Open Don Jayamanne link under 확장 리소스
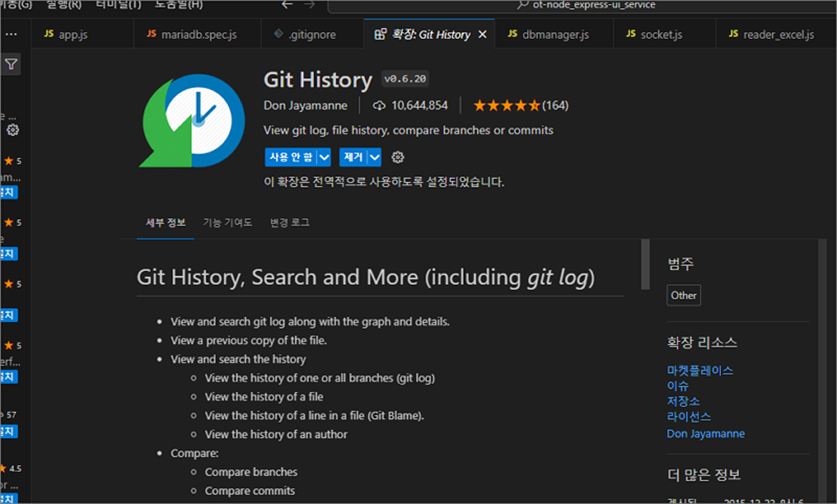Image resolution: width=837 pixels, height=504 pixels. [x=706, y=434]
